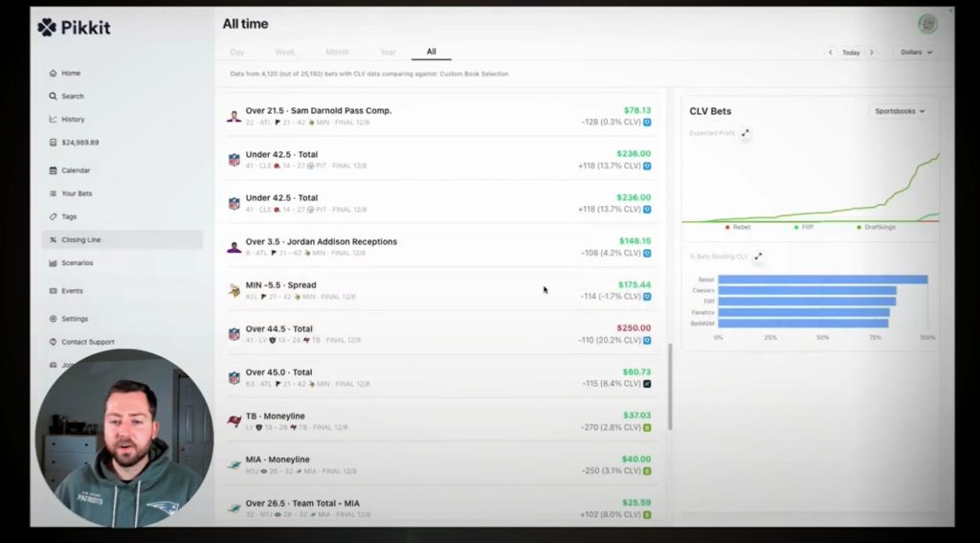
Task: Click the Today button
Action: 851,53
